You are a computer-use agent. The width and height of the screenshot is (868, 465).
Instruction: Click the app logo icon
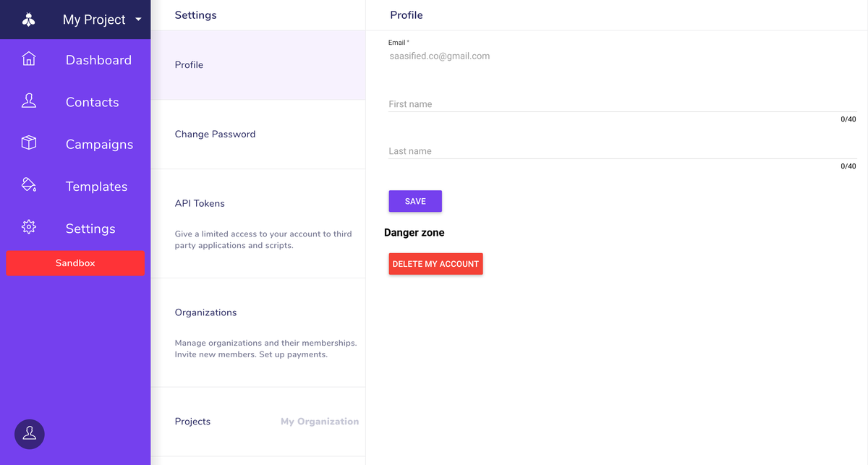29,20
